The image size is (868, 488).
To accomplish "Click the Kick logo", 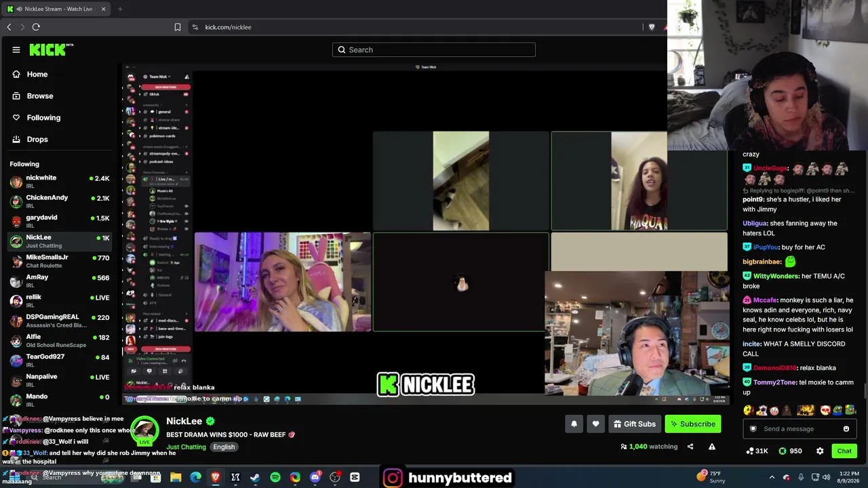I will click(51, 49).
